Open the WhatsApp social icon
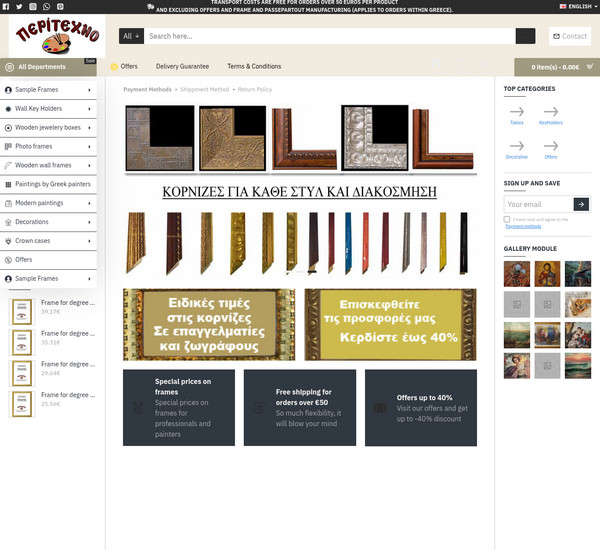This screenshot has width=600, height=550. click(46, 7)
